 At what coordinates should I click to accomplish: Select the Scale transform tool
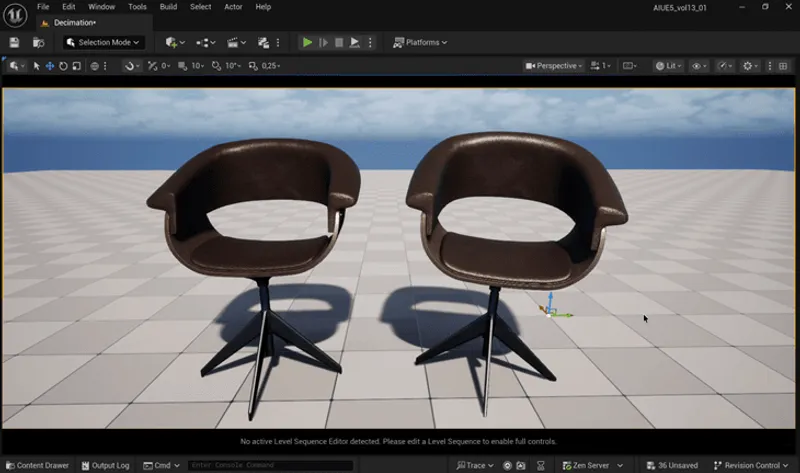(77, 66)
